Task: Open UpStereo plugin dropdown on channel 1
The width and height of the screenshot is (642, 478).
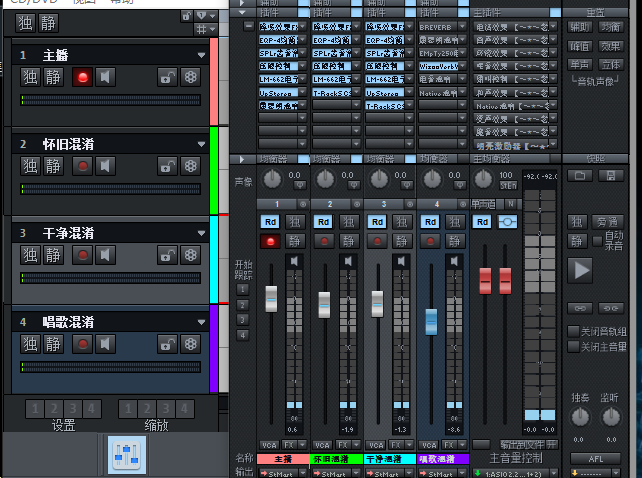Action: (303, 92)
